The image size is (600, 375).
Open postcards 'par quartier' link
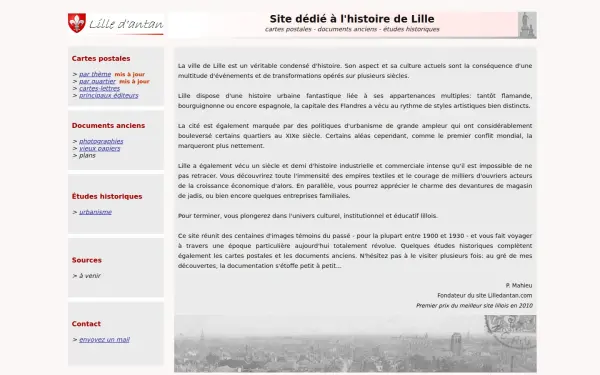[x=97, y=82]
